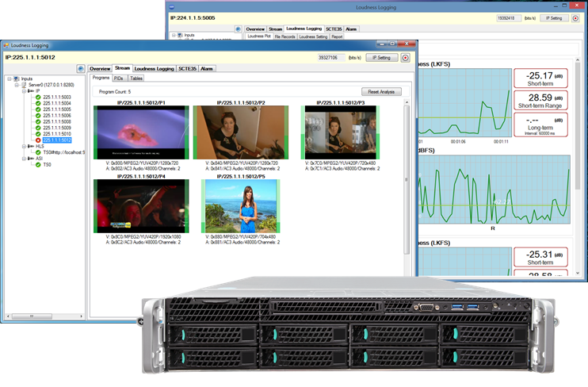Click the green status icon for 225.1.1.1:5004

click(38, 103)
